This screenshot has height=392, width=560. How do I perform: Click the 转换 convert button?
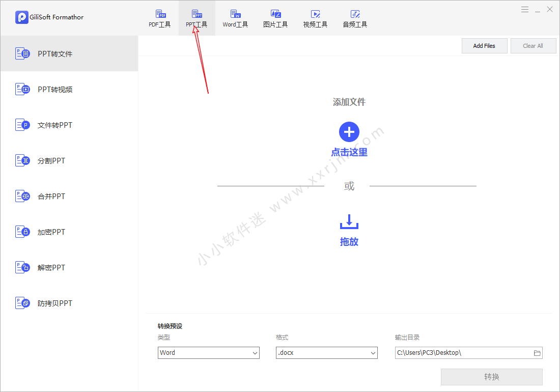491,377
